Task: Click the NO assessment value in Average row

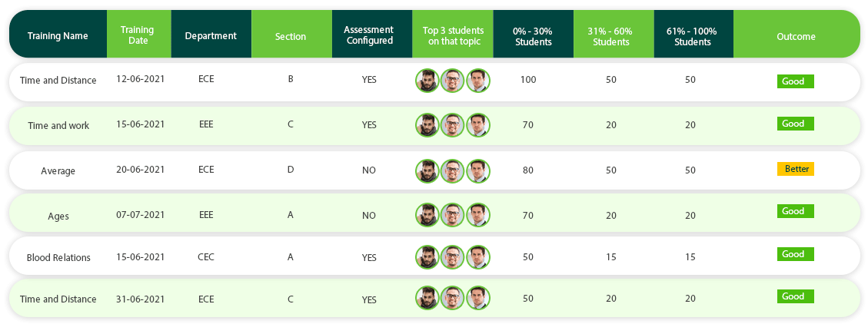Action: [369, 170]
